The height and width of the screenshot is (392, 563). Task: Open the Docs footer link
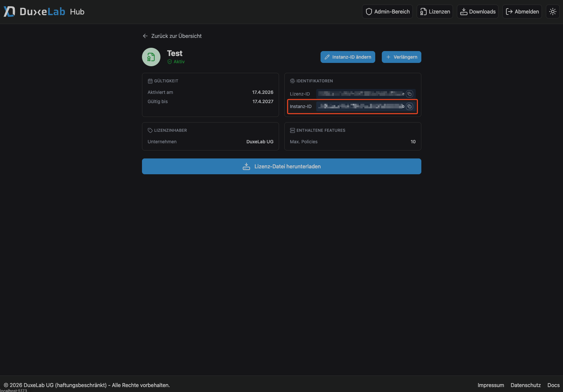pyautogui.click(x=553, y=385)
